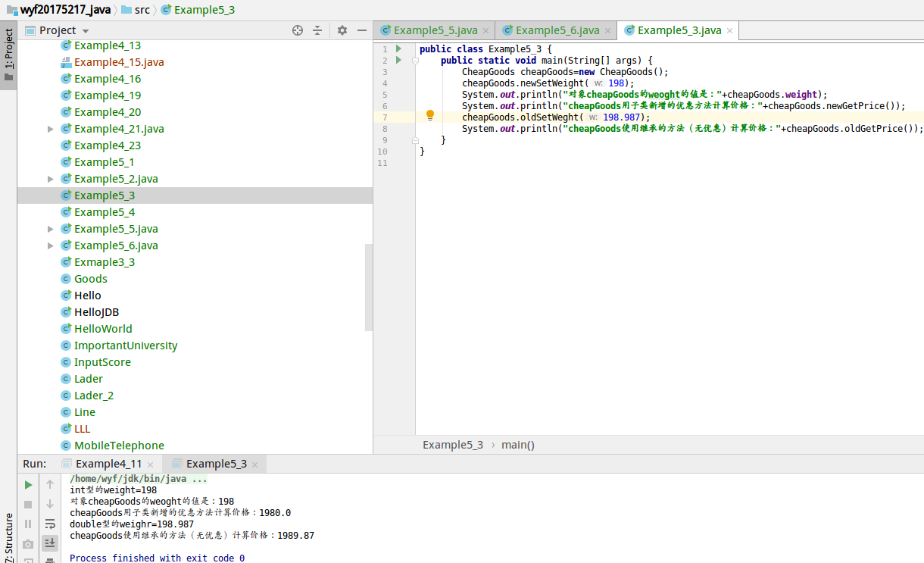
Task: Click the Project tree vertical scrollbar
Action: click(x=369, y=287)
